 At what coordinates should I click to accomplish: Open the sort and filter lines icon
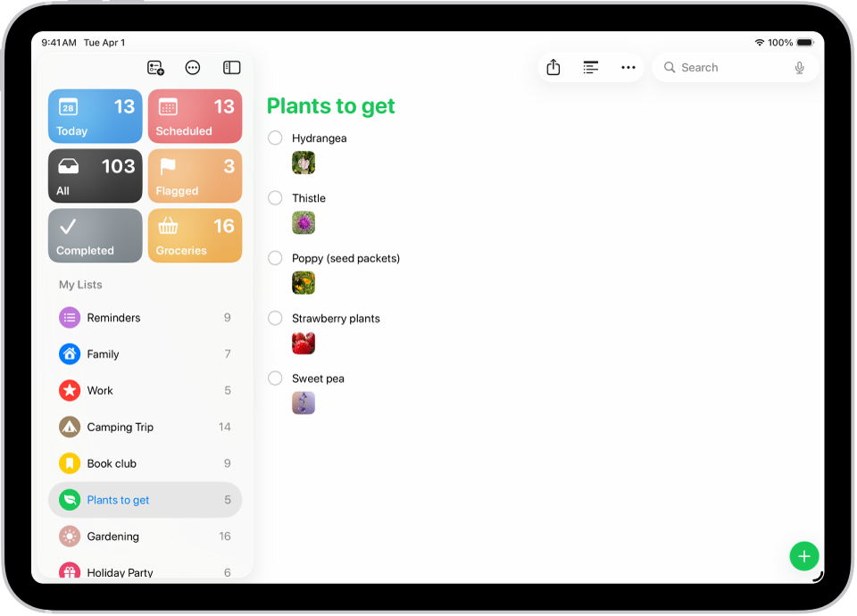(x=590, y=67)
